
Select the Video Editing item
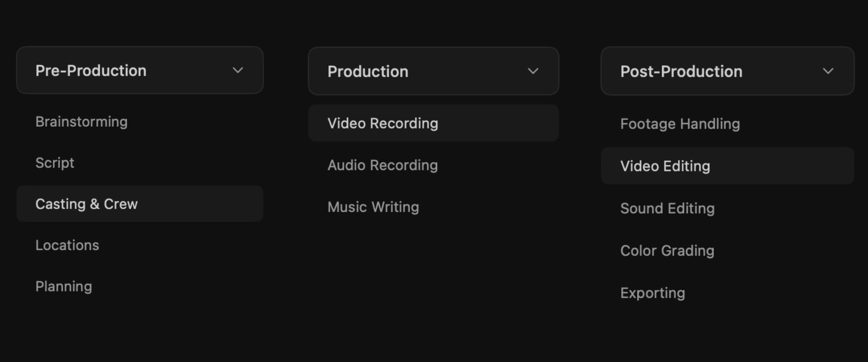click(x=665, y=166)
